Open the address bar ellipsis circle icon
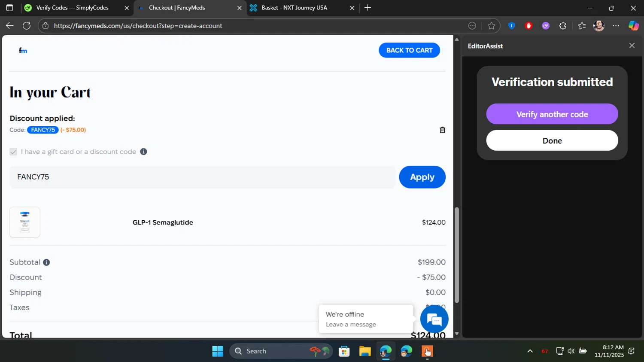The height and width of the screenshot is (362, 644). click(472, 26)
